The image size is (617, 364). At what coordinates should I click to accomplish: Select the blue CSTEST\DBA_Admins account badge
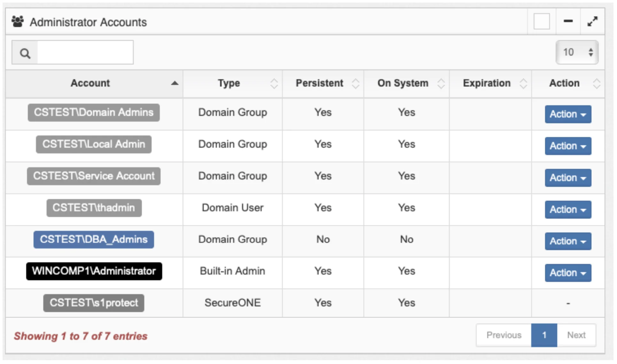click(94, 239)
